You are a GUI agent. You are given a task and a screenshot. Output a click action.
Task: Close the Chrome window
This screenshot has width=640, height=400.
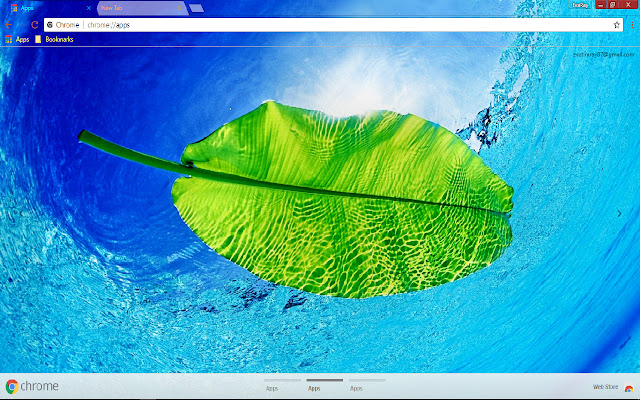pos(629,4)
